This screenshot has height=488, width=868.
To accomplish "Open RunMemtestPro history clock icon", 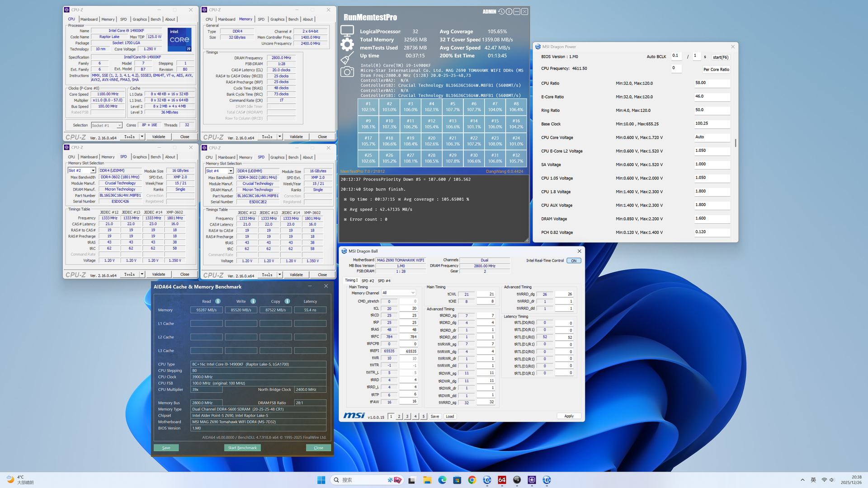I will pyautogui.click(x=501, y=12).
